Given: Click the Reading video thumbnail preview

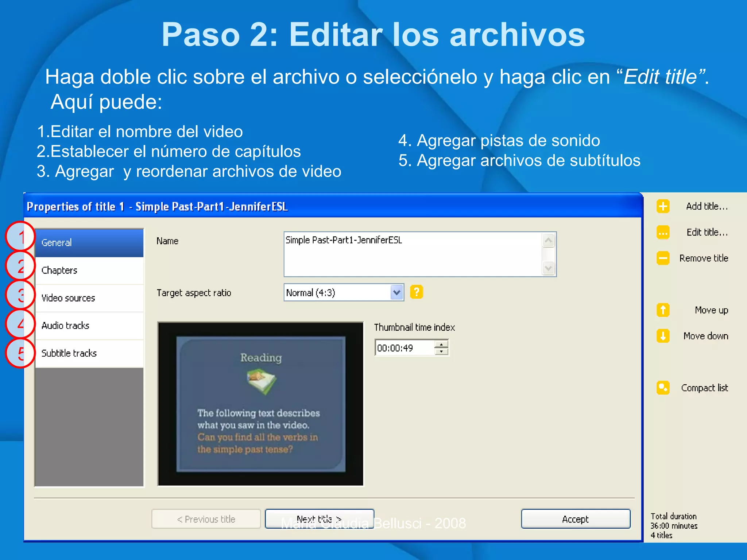Looking at the screenshot, I should point(260,404).
